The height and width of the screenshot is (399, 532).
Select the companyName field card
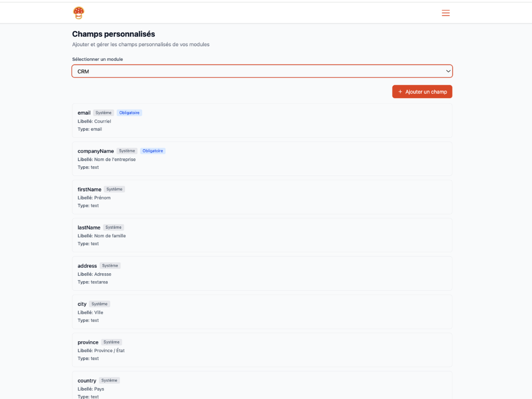tap(261, 158)
